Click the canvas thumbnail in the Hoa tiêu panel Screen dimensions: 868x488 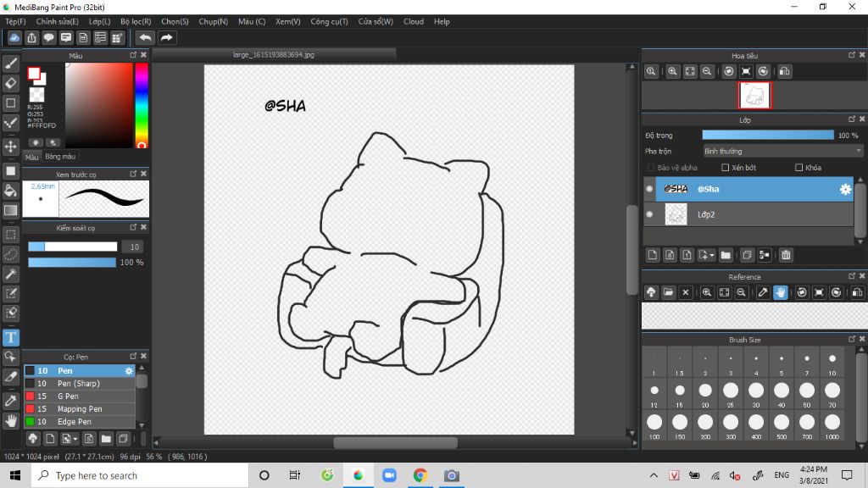point(754,96)
